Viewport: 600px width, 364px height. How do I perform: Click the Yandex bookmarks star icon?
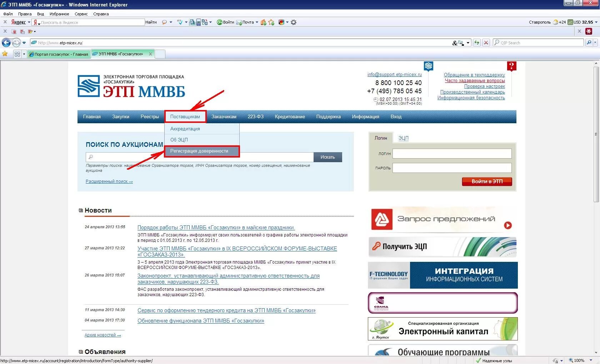271,22
